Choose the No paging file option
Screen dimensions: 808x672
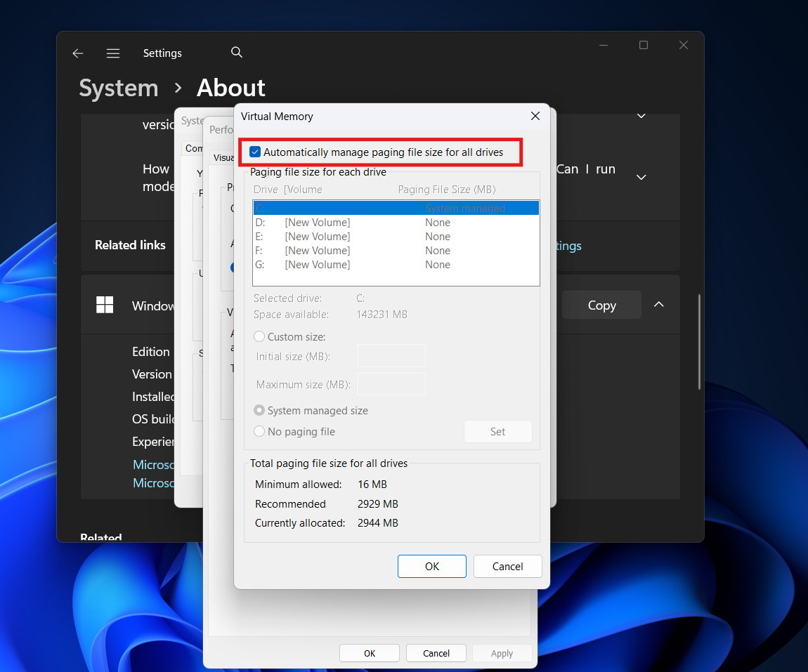coord(259,431)
